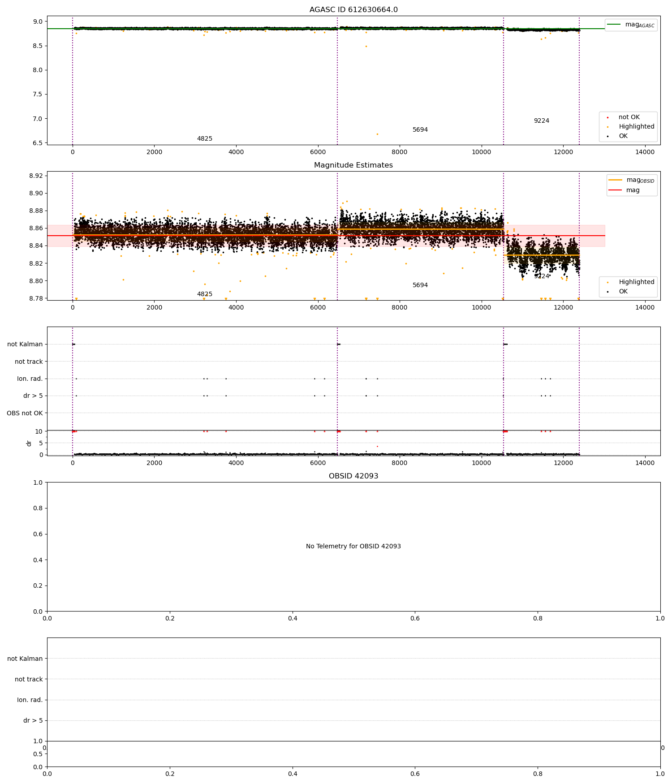
Task: Click the '9224' annotation in AGASC ID plot
Action: click(x=542, y=121)
